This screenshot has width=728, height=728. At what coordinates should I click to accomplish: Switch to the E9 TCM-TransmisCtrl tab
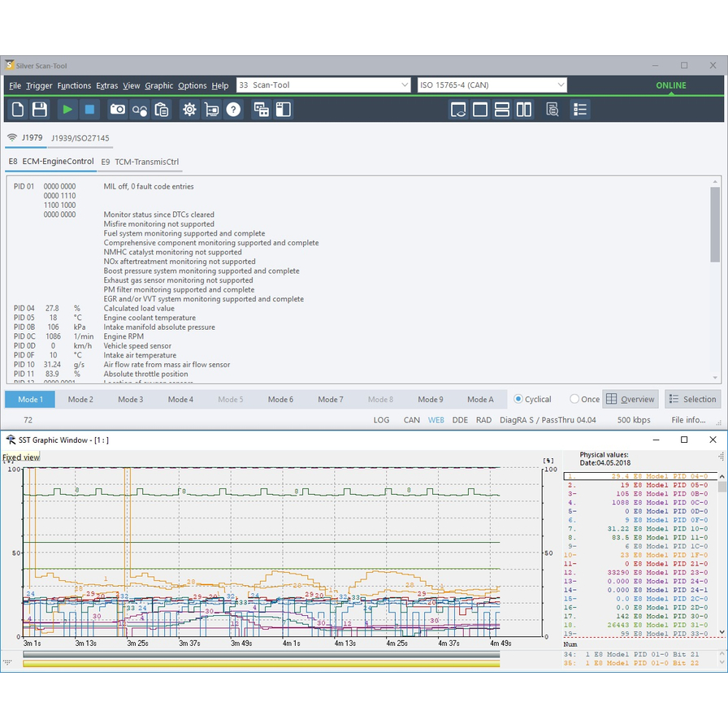point(140,162)
